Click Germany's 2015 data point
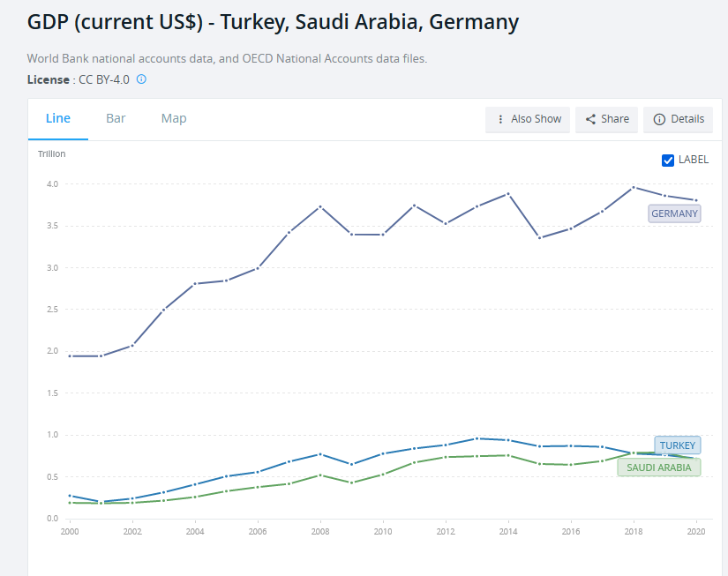The image size is (728, 576). (539, 237)
